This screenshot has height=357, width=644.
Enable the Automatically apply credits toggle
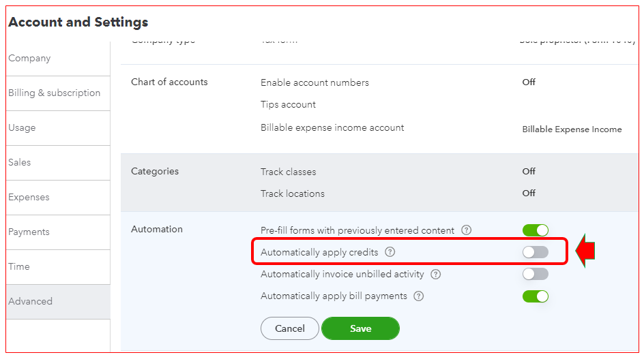click(x=536, y=252)
